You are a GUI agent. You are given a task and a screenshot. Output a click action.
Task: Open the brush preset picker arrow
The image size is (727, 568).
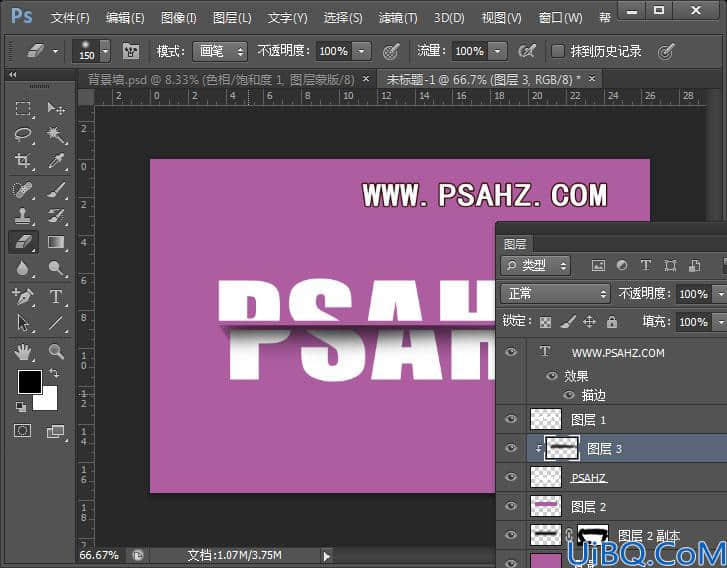coord(105,51)
